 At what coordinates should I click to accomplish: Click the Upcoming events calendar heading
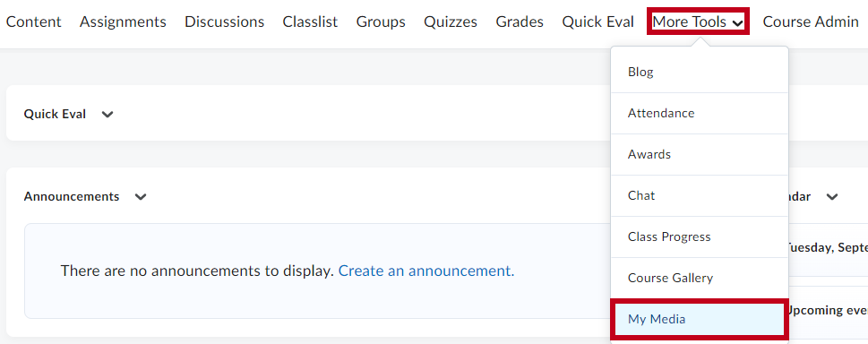point(827,310)
